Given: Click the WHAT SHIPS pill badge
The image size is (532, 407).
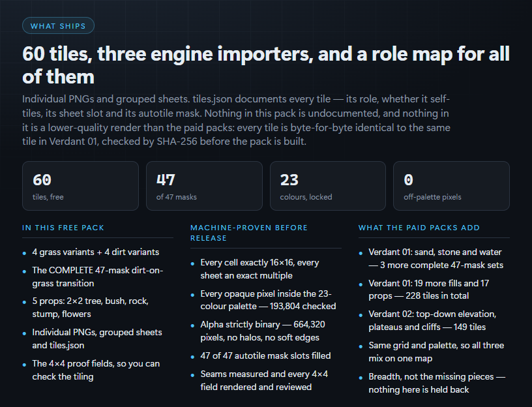Looking at the screenshot, I should [x=58, y=26].
